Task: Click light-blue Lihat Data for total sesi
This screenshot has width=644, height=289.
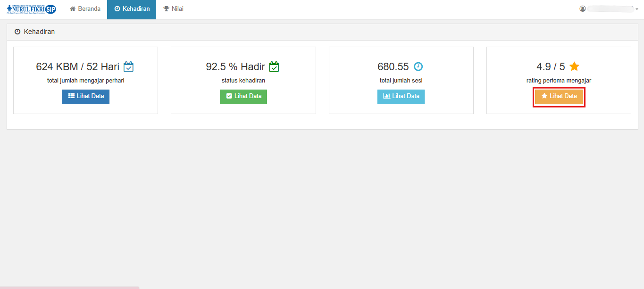Action: click(x=401, y=97)
